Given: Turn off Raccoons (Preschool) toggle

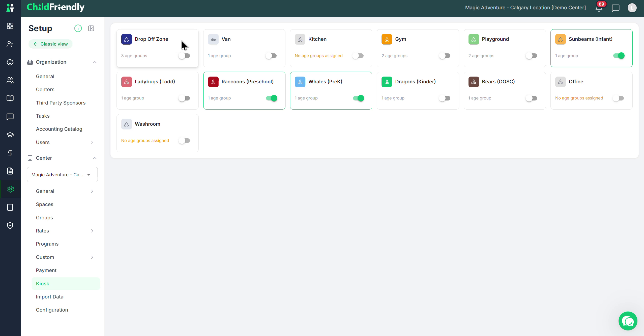Looking at the screenshot, I should click(x=272, y=98).
